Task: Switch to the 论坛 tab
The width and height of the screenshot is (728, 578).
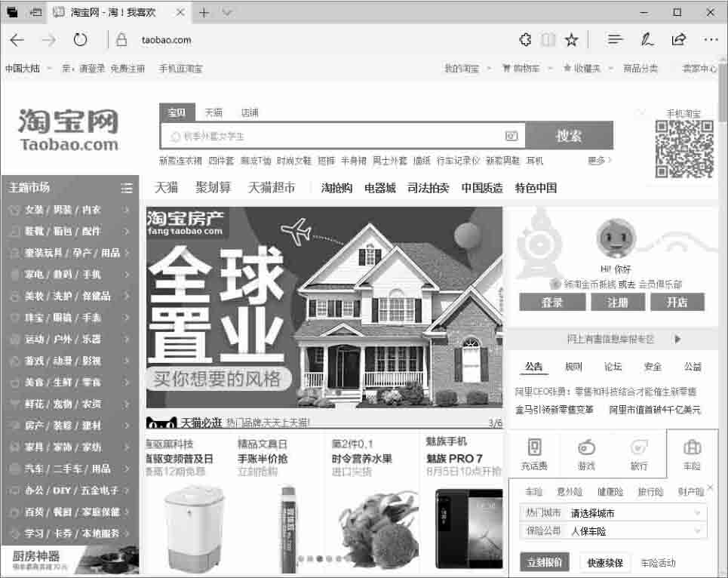Action: [613, 367]
